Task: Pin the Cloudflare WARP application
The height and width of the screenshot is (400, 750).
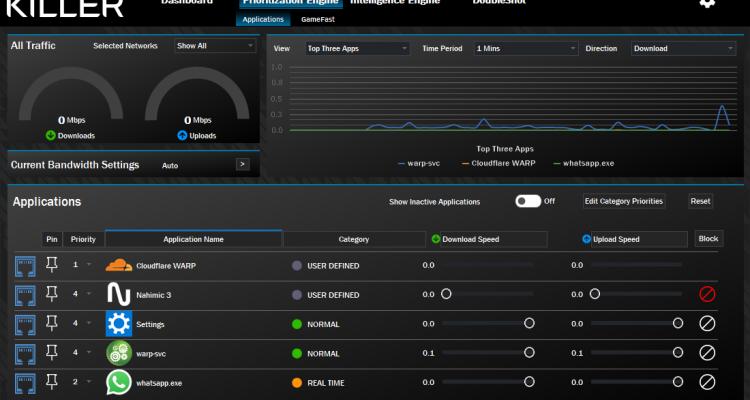Action: pyautogui.click(x=53, y=266)
